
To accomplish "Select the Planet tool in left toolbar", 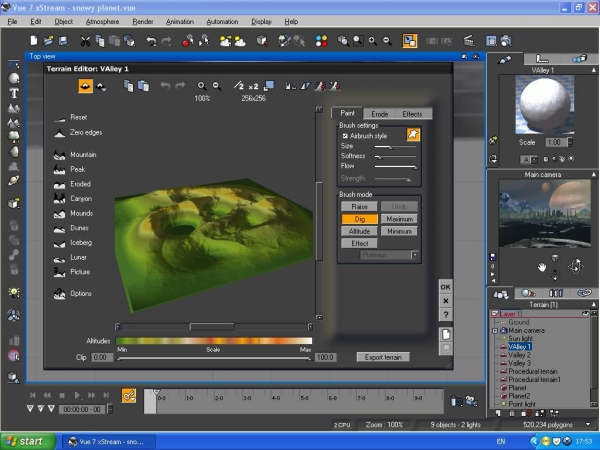I will (x=14, y=181).
